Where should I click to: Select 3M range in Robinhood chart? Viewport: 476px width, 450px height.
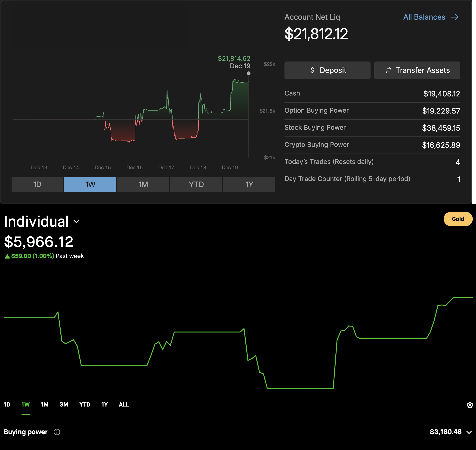(x=64, y=405)
